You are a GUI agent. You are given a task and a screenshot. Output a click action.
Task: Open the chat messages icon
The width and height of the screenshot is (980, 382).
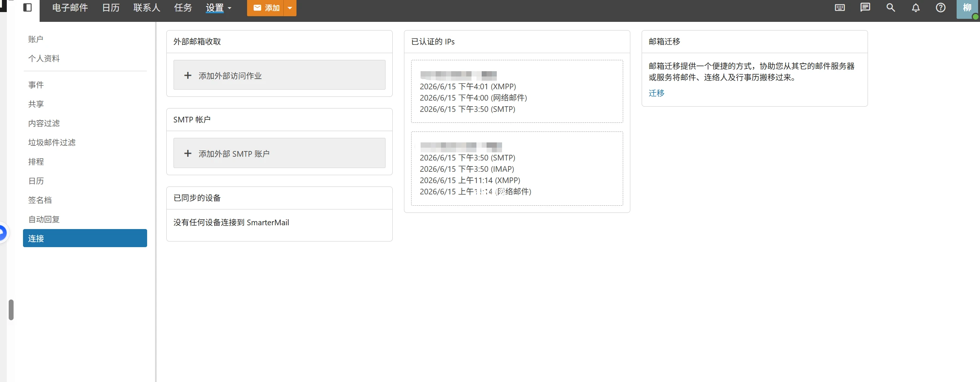point(865,8)
